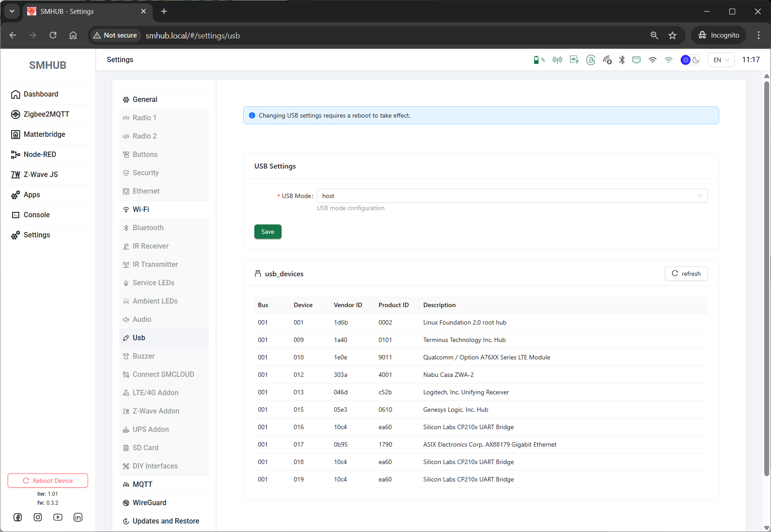Open the Facebook link icon

click(x=18, y=517)
